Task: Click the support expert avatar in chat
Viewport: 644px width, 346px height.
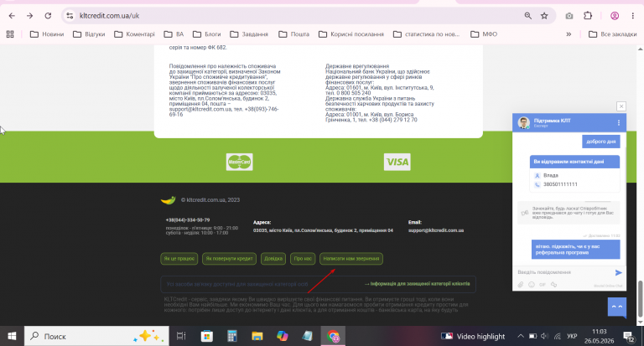Action: (523, 122)
